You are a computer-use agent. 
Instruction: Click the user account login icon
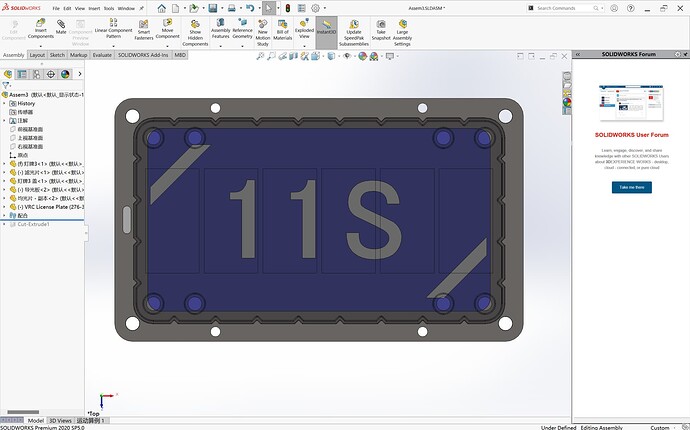pos(614,8)
